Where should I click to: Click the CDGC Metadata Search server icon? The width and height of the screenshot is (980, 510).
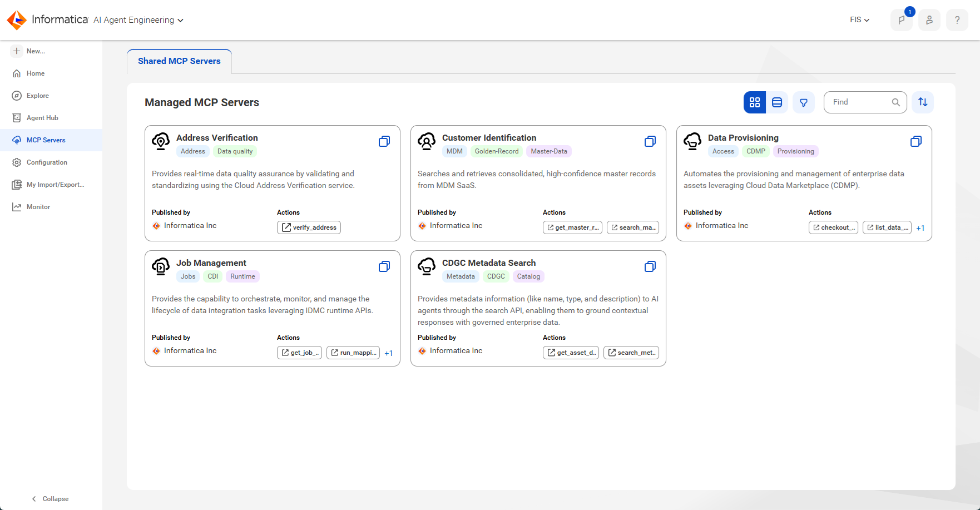point(427,266)
